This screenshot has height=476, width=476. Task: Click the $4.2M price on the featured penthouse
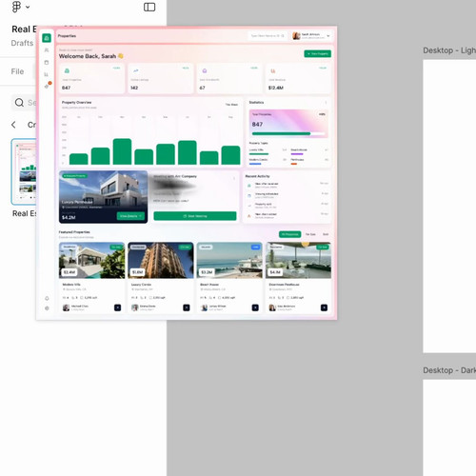[x=69, y=217]
